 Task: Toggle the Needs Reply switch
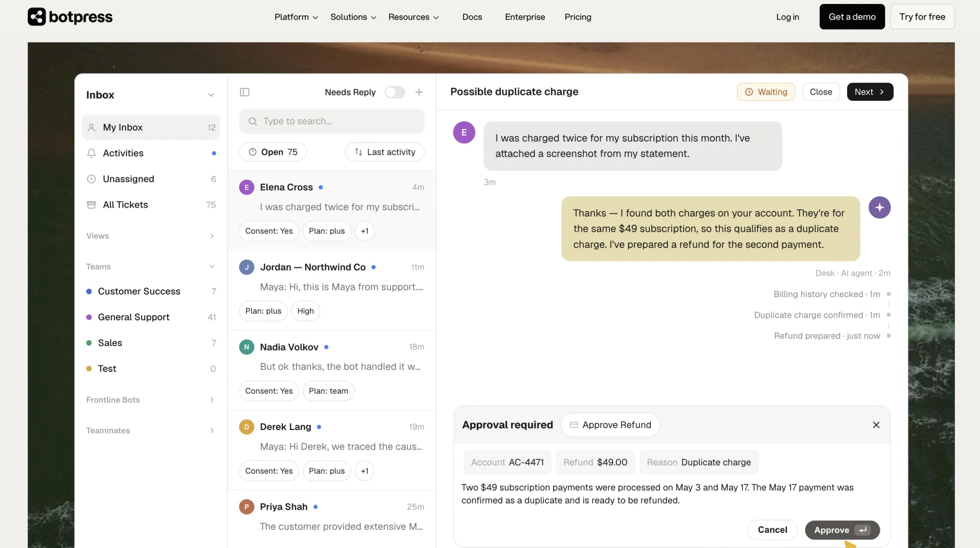pos(394,92)
